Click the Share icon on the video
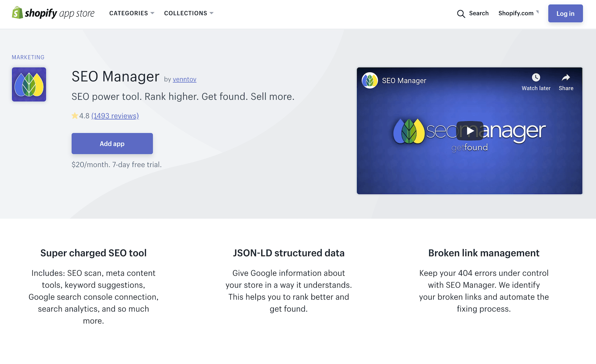 566,78
